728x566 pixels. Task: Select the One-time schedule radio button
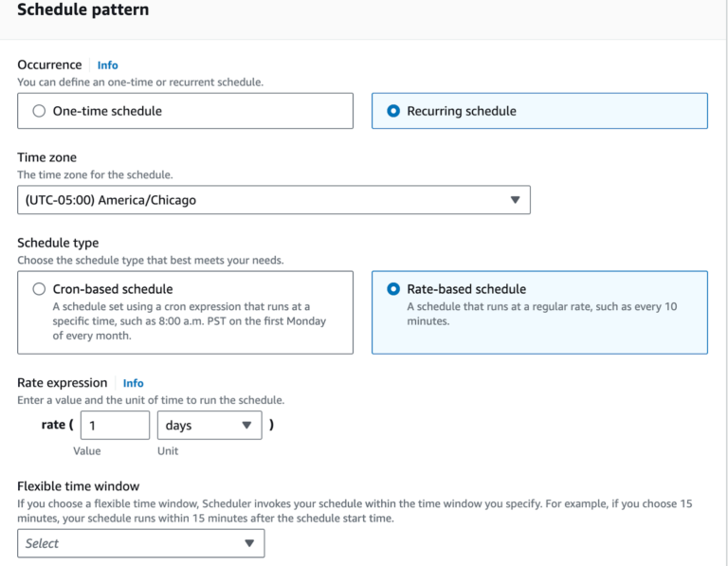pyautogui.click(x=39, y=111)
